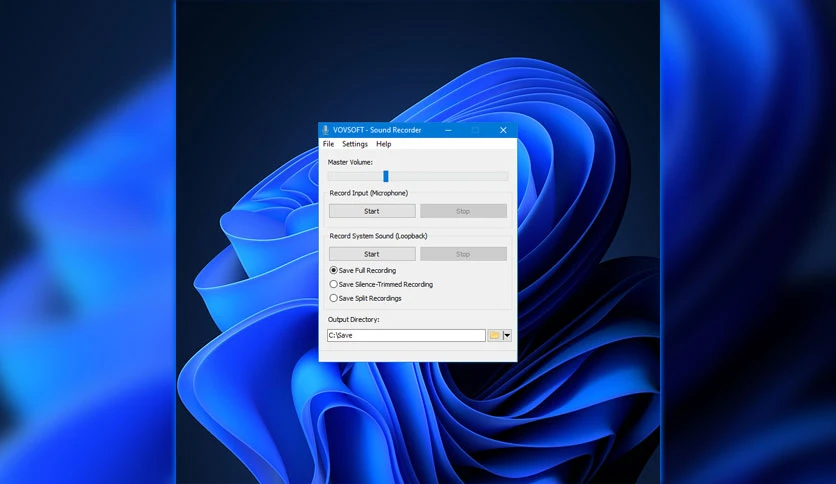Expand the output directory dropdown arrow

(x=507, y=335)
